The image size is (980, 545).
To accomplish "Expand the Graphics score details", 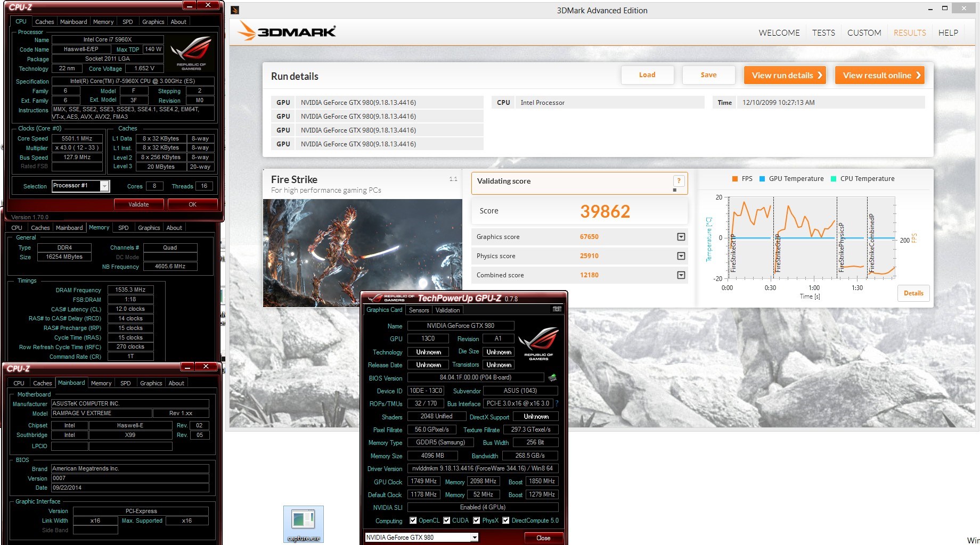I will pos(681,237).
